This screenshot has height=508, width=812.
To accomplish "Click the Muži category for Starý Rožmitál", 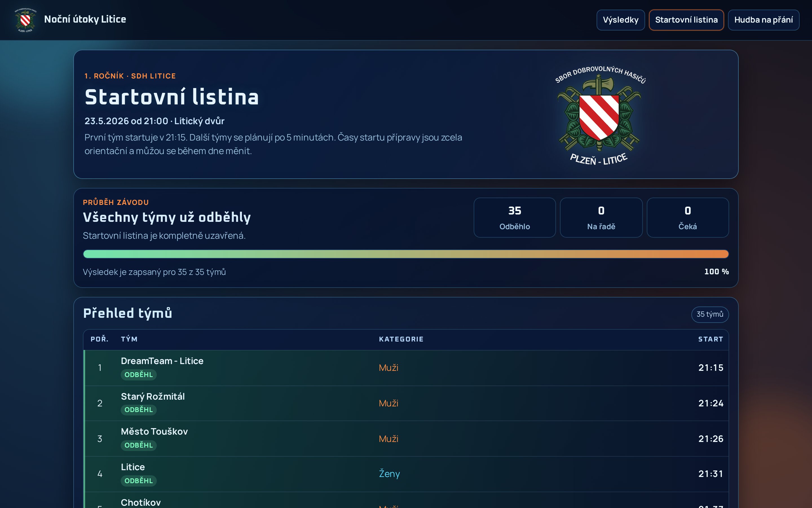I will point(389,403).
